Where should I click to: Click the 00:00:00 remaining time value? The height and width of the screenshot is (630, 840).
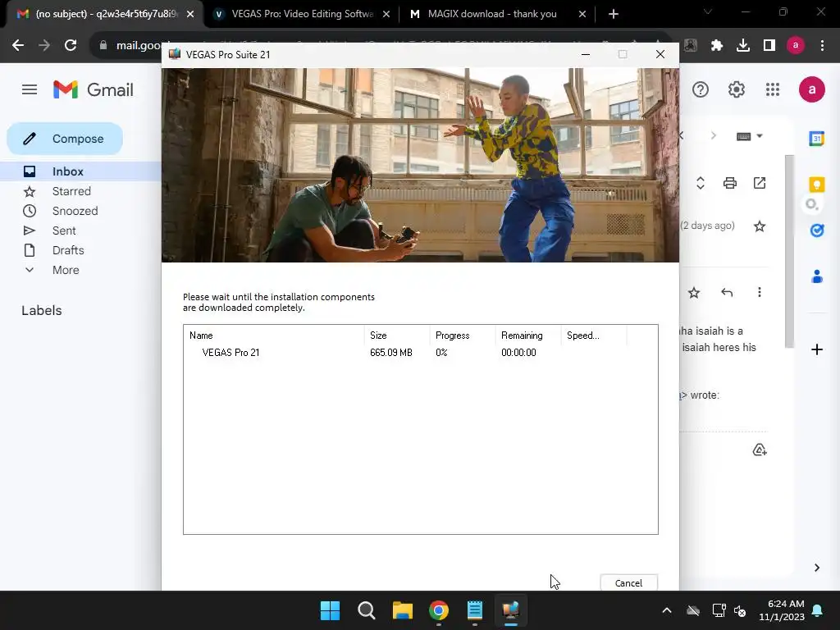(x=518, y=353)
